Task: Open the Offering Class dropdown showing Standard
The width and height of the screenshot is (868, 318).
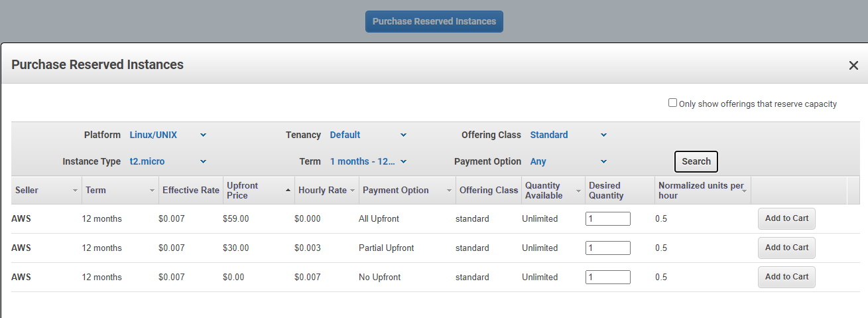Action: [569, 135]
